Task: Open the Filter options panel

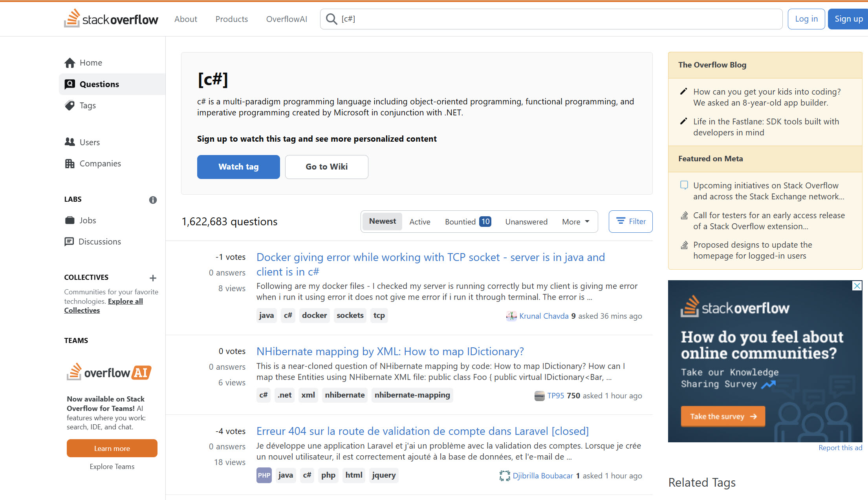Action: (630, 221)
